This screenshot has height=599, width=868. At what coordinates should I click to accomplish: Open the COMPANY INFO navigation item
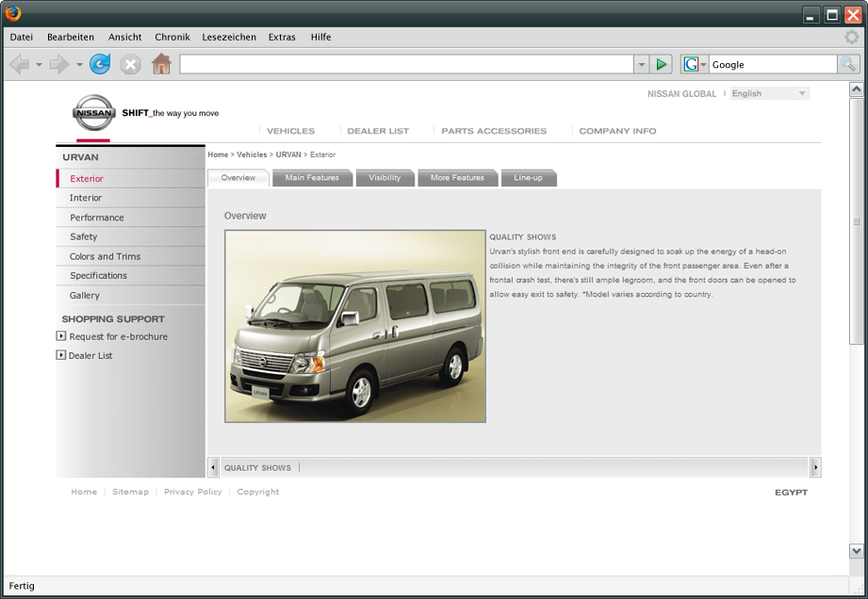618,131
